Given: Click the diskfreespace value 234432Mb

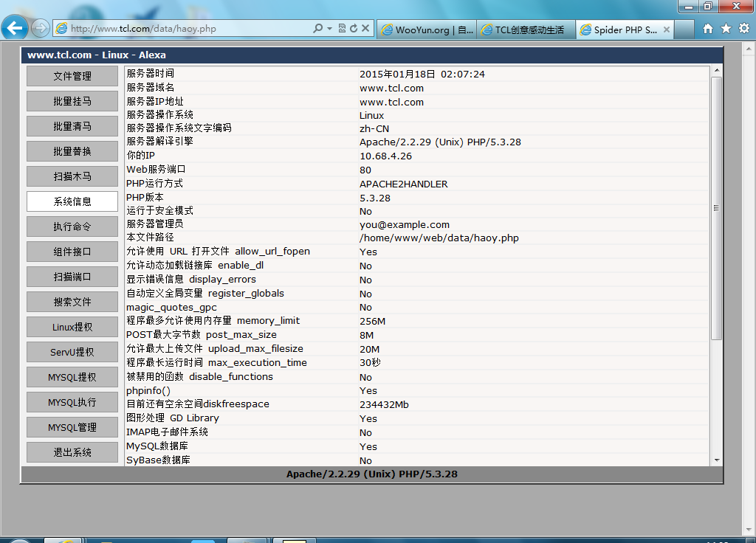Looking at the screenshot, I should tap(384, 405).
